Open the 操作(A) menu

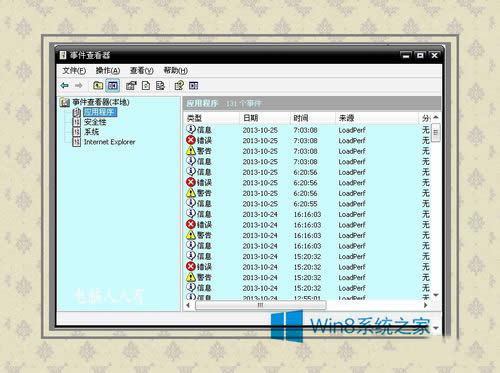point(108,71)
